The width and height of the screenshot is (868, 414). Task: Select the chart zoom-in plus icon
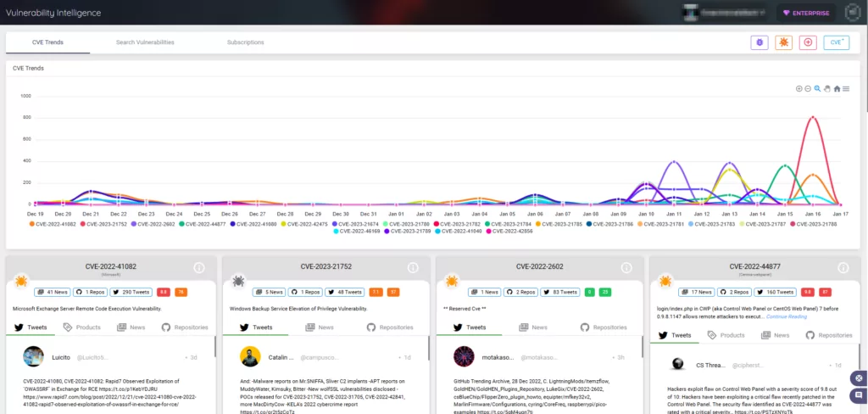pos(798,89)
